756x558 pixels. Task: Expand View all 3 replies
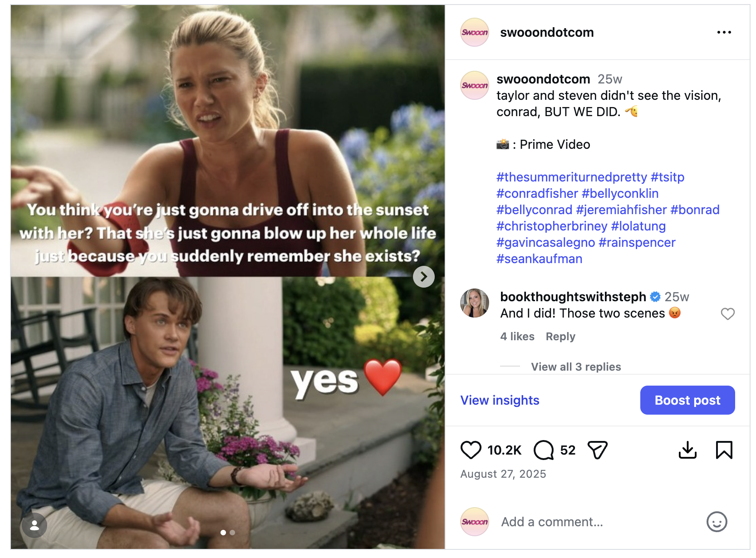[x=576, y=367]
